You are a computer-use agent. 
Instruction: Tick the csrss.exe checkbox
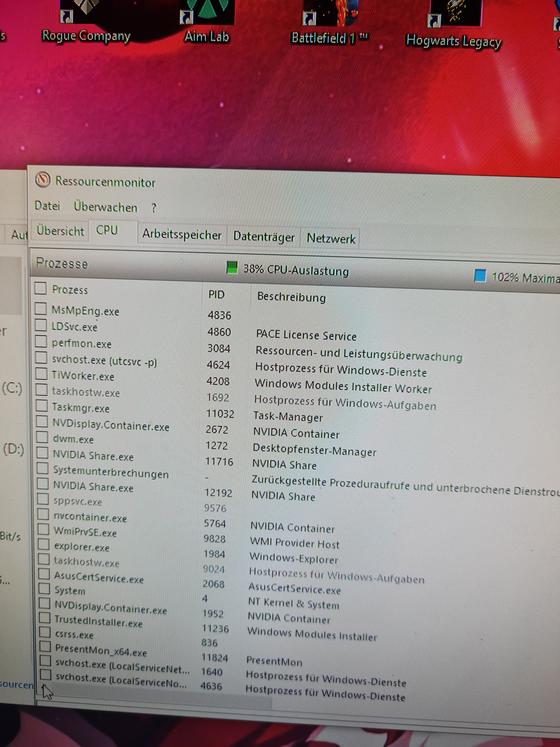coord(45,632)
